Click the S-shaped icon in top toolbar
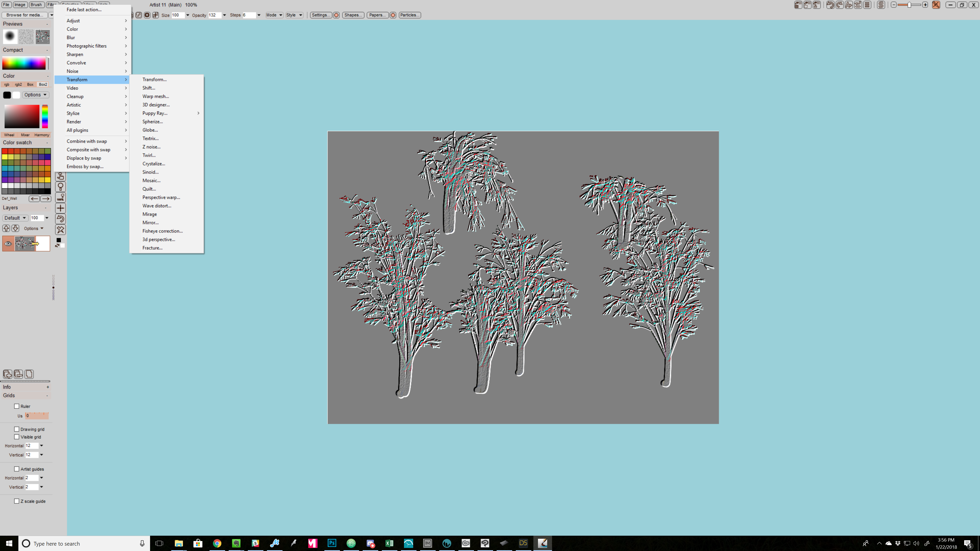 tap(881, 5)
